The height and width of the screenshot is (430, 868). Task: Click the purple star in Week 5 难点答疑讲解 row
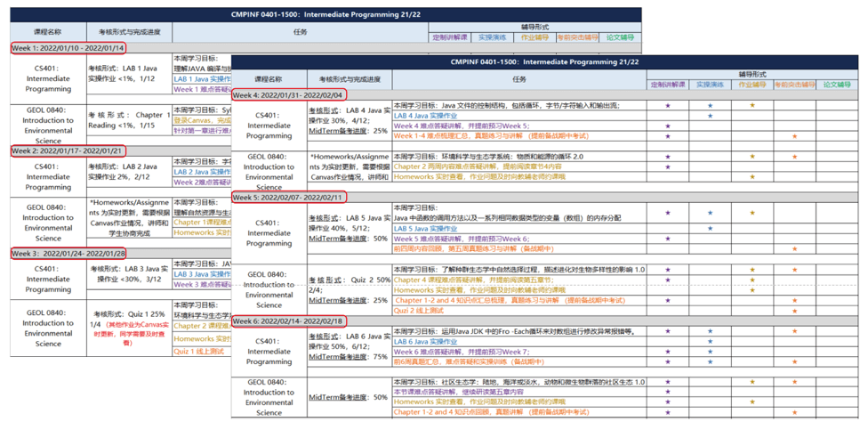click(668, 239)
